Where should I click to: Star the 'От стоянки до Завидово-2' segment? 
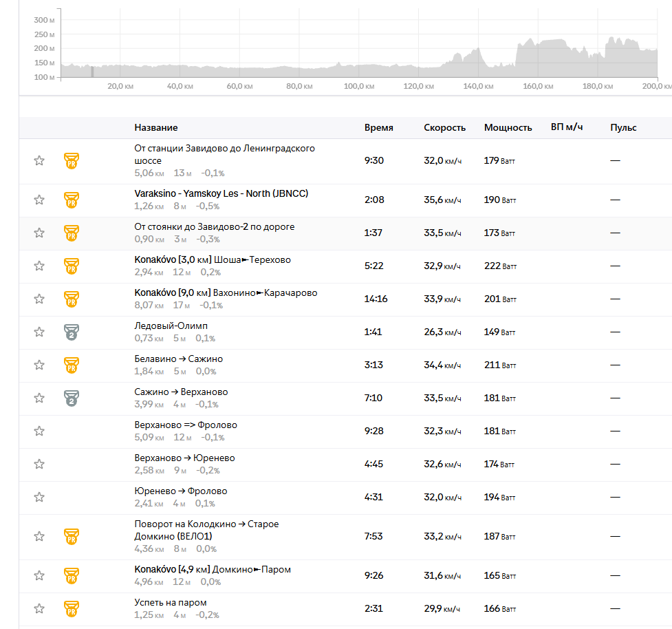point(39,233)
